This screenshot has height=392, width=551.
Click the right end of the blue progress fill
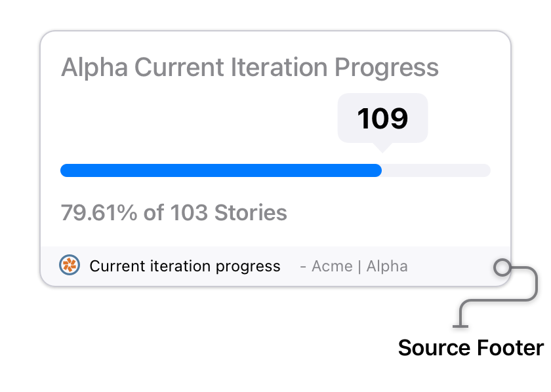tap(378, 170)
